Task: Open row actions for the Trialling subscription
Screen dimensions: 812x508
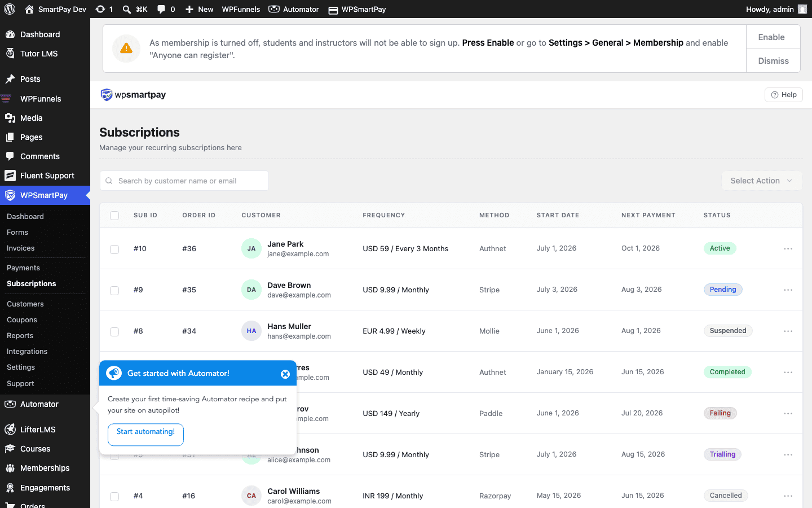Action: pyautogui.click(x=788, y=454)
